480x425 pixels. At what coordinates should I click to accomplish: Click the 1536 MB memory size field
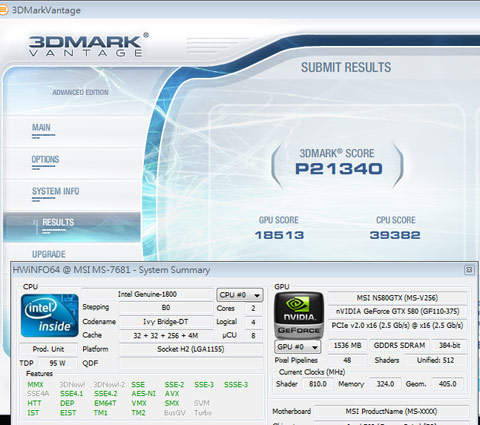348,345
